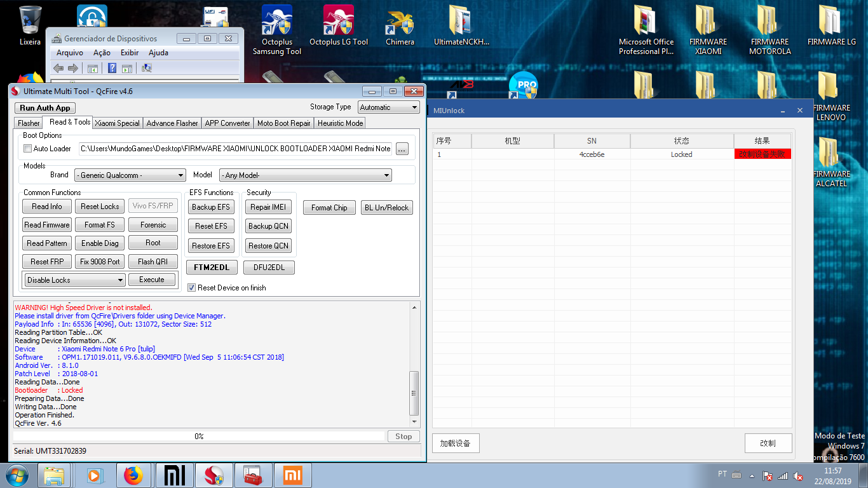Switch to the Moto Boot Repair tab
This screenshot has height=488, width=868.
coord(284,123)
